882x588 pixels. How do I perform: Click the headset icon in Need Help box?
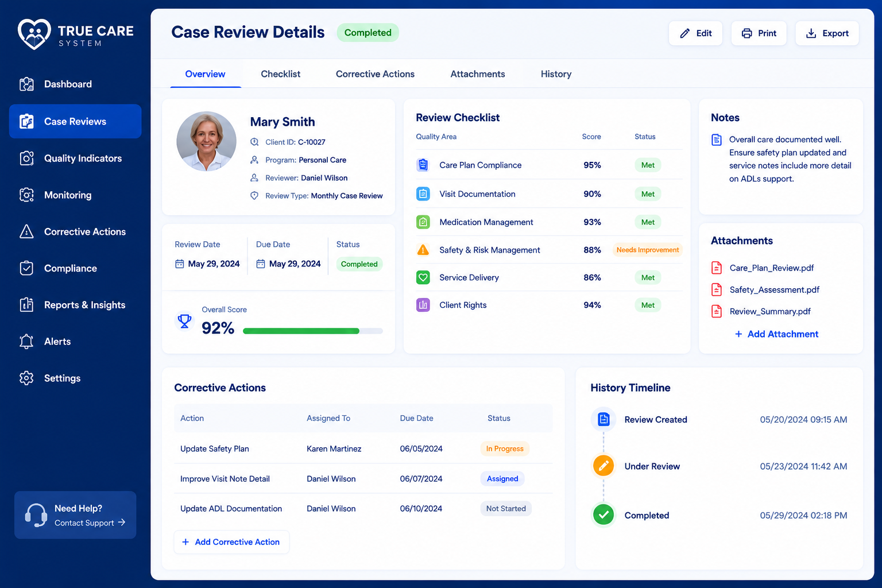(x=36, y=515)
